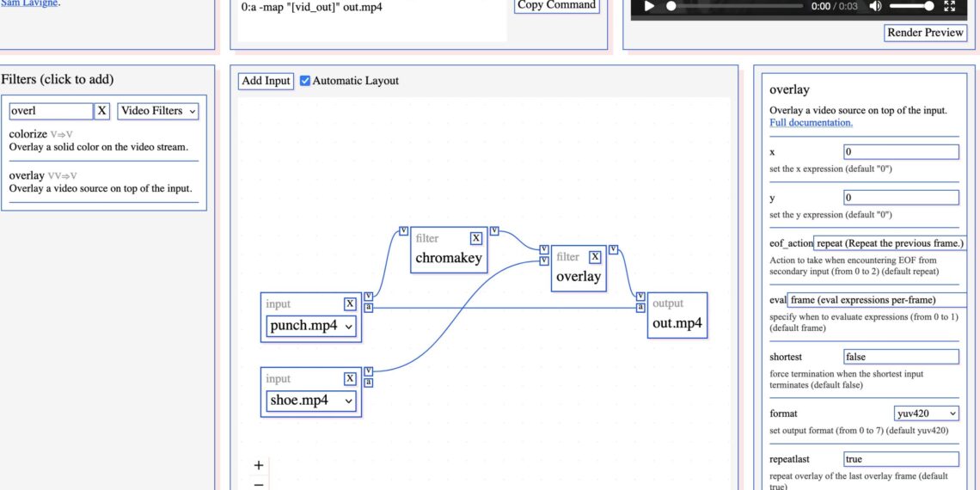This screenshot has width=980, height=490.
Task: Expand the yuv420 format dropdown
Action: pyautogui.click(x=926, y=413)
